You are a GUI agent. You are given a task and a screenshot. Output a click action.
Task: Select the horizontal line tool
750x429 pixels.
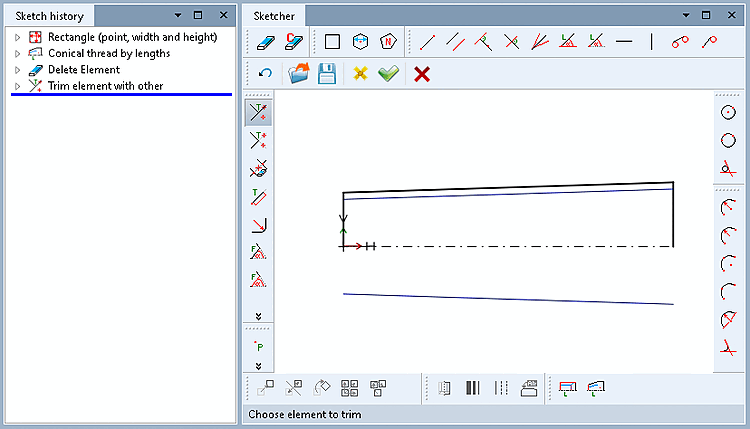[x=624, y=42]
